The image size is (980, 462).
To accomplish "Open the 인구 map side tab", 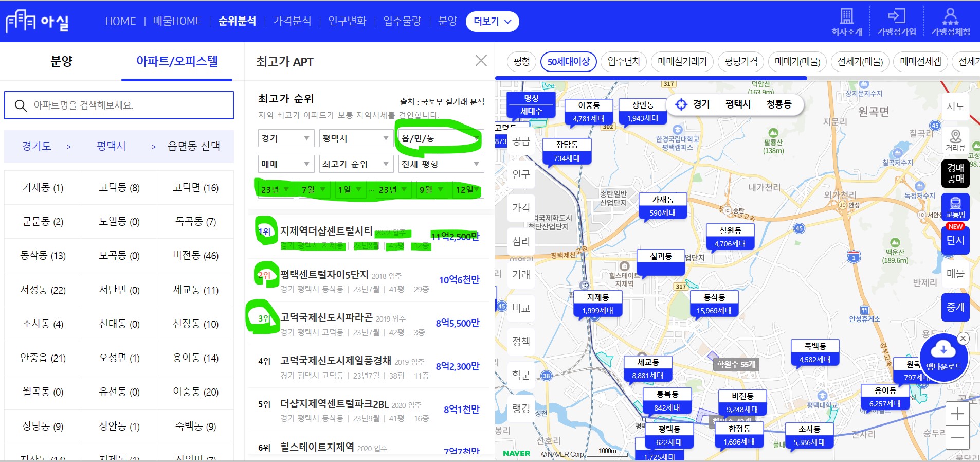I will [x=521, y=174].
